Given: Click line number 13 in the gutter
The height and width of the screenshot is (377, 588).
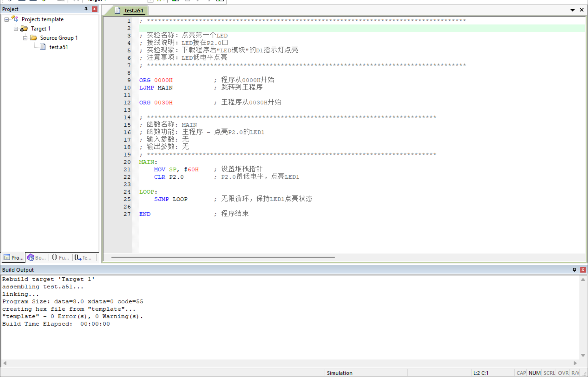Looking at the screenshot, I should coord(127,110).
